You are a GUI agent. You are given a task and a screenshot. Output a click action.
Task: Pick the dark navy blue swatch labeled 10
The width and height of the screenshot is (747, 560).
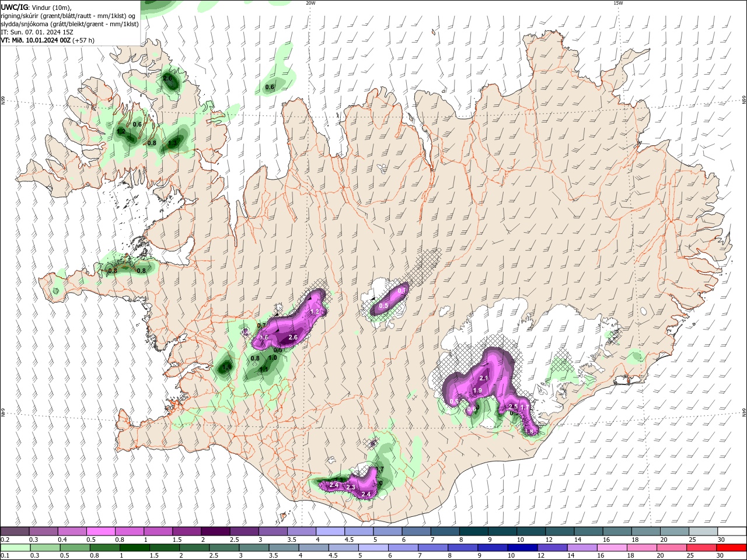[521, 548]
